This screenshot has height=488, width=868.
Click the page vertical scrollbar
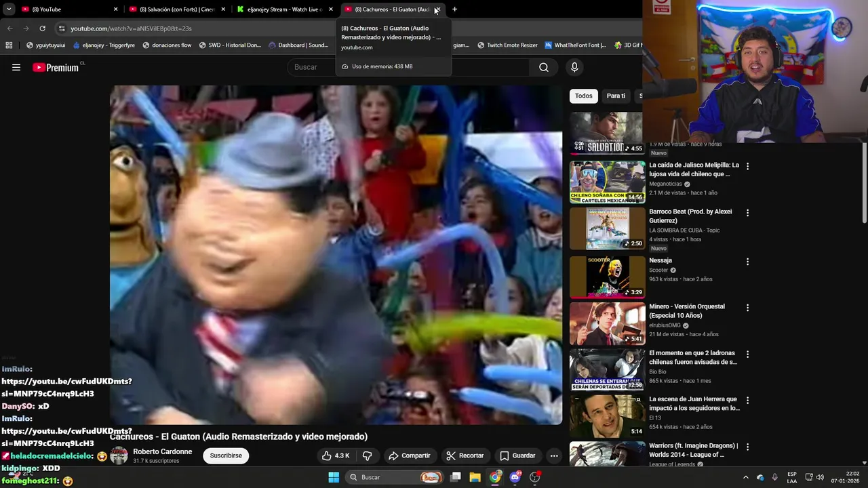pos(864,183)
